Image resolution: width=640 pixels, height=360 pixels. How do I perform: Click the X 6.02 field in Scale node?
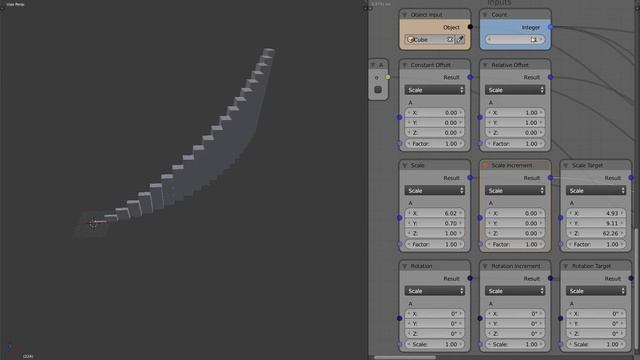pos(435,213)
